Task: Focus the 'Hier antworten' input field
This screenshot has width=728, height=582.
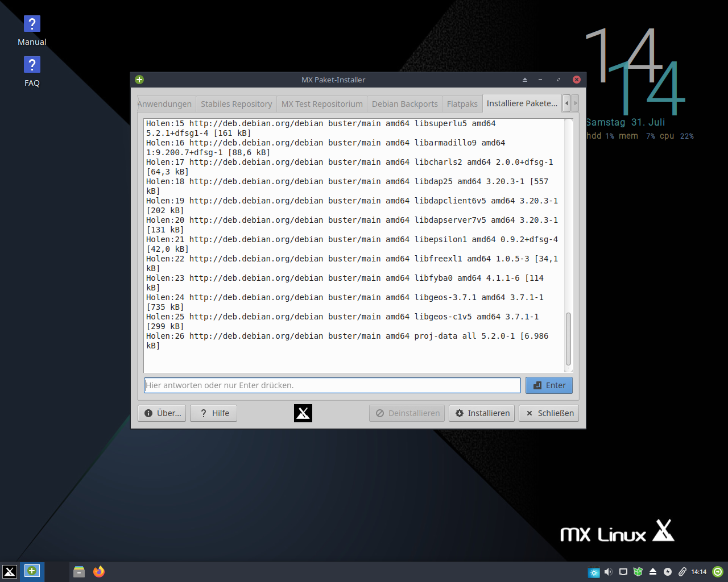Action: point(333,385)
